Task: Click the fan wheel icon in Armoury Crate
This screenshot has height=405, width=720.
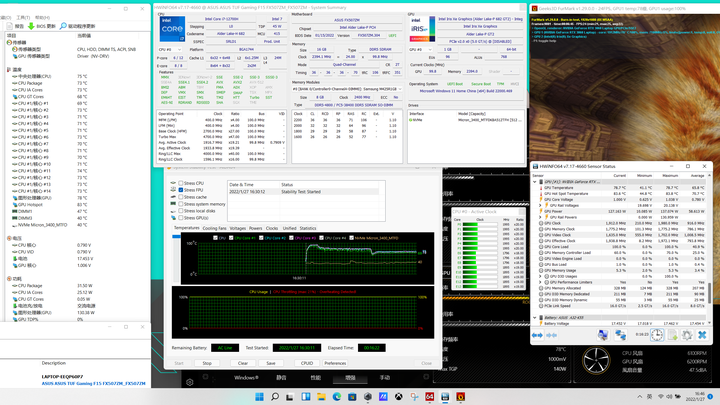Action: pos(596,360)
